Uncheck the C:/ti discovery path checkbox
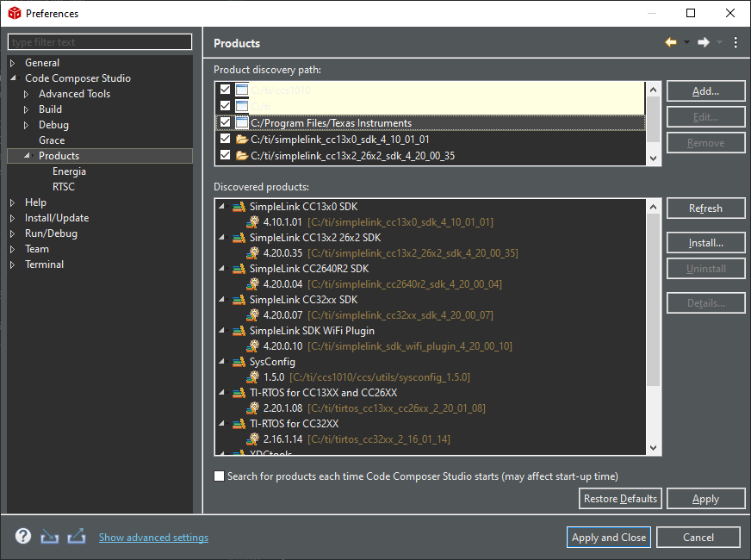This screenshot has width=751, height=560. 225,105
